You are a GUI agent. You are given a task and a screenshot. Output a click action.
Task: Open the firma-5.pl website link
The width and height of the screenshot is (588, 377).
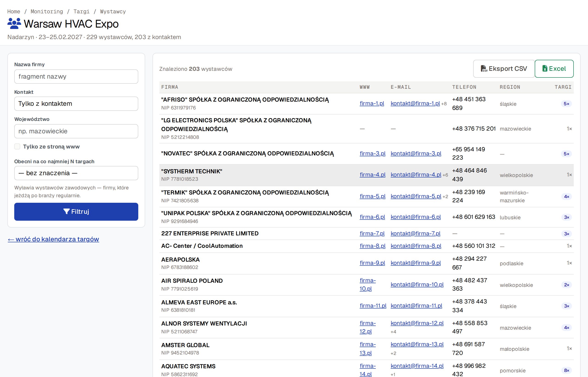373,196
